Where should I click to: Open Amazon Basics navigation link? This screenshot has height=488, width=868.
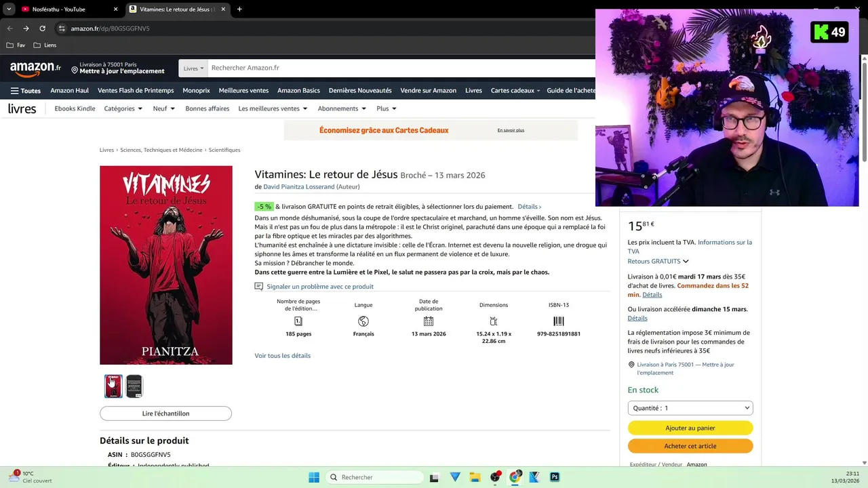click(x=298, y=91)
